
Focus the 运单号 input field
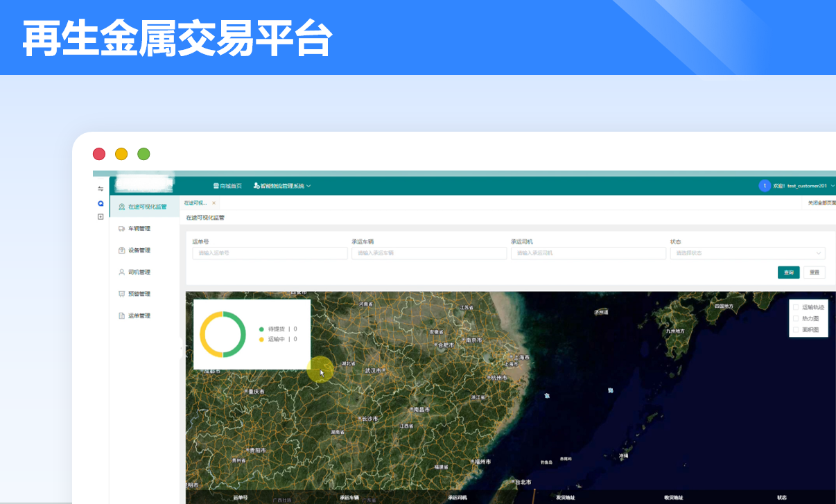coord(270,253)
